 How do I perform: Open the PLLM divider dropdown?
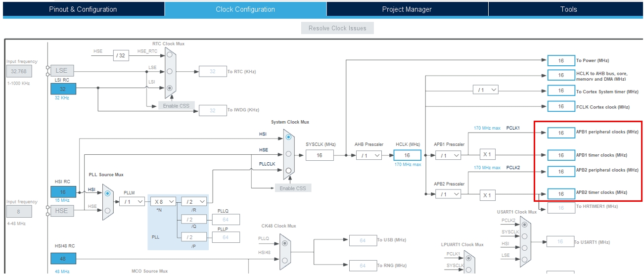[x=132, y=201]
